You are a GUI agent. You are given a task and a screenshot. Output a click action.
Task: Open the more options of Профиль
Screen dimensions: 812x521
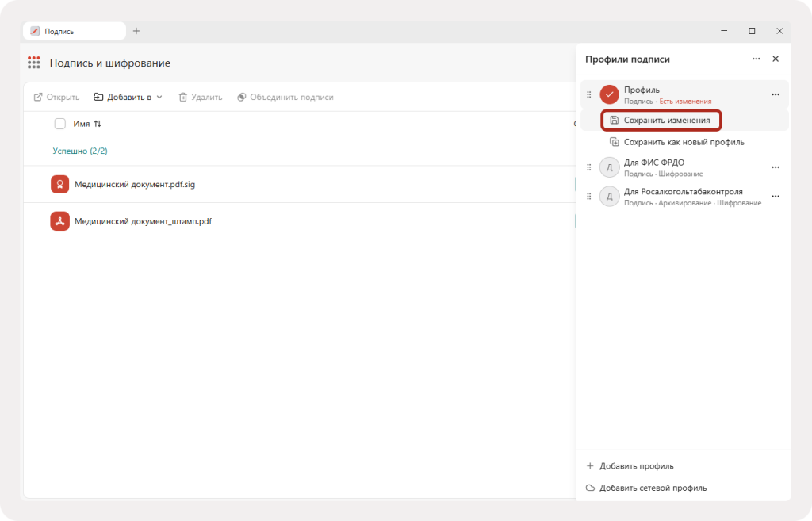coord(776,95)
